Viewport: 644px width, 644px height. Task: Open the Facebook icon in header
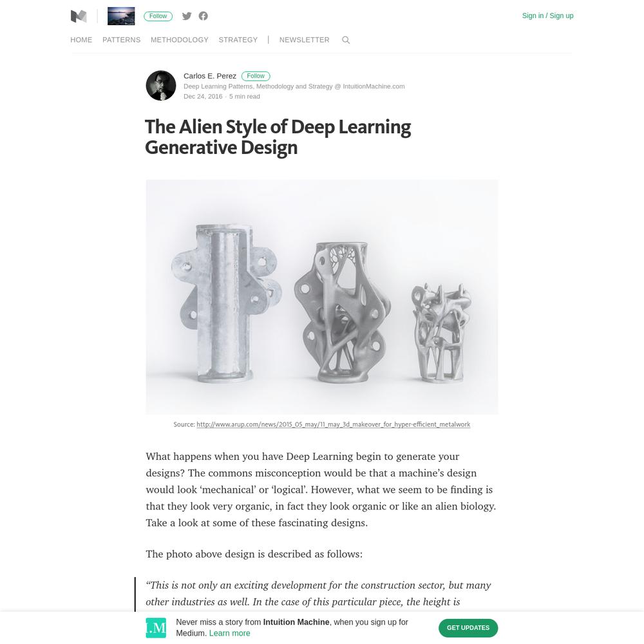[x=204, y=16]
